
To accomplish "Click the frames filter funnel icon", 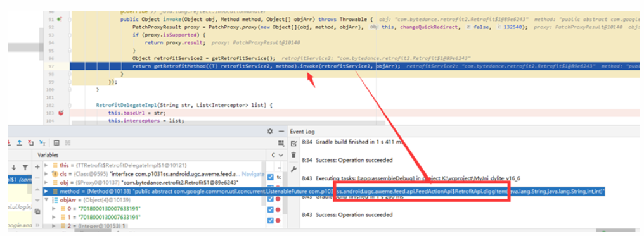I will point(25,167).
